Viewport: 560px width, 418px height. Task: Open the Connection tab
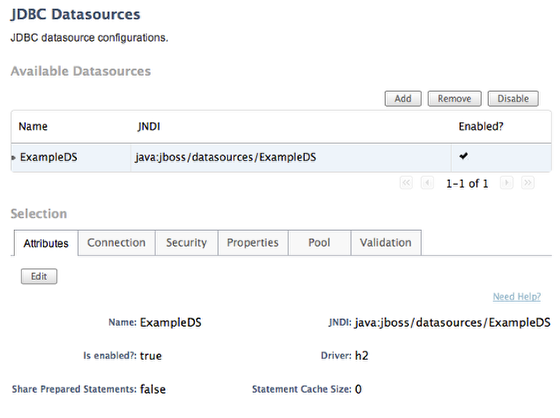coord(116,243)
